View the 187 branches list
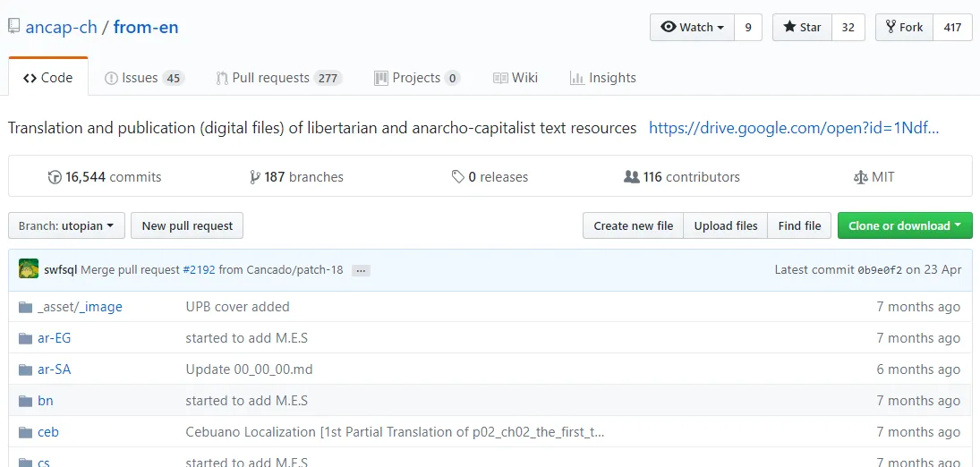The width and height of the screenshot is (980, 467). pyautogui.click(x=296, y=177)
